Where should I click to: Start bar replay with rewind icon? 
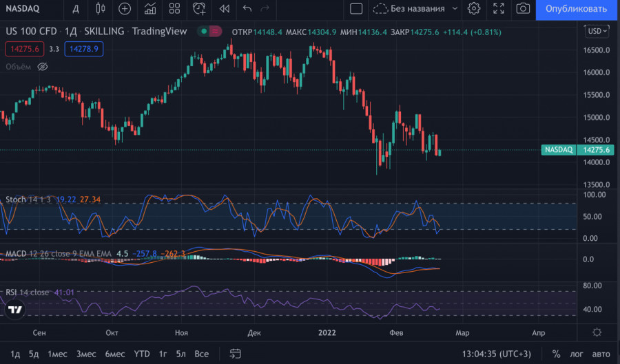[x=224, y=9]
